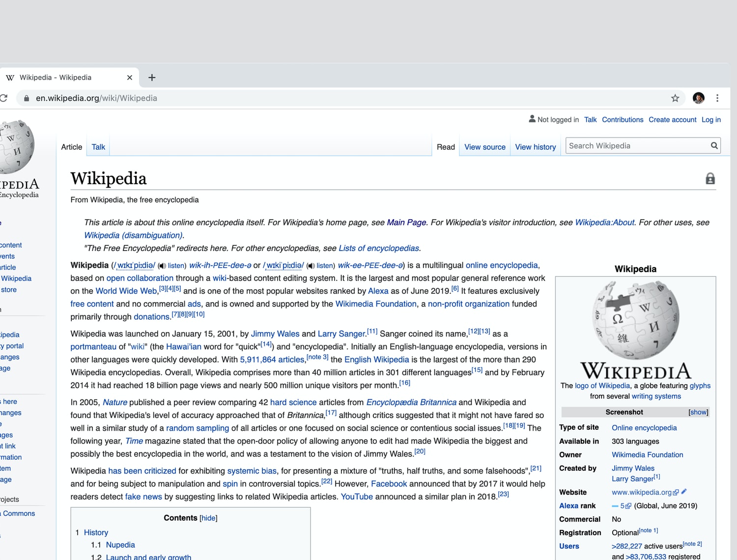Open the View history tab
Image resolution: width=737 pixels, height=560 pixels.
click(536, 147)
